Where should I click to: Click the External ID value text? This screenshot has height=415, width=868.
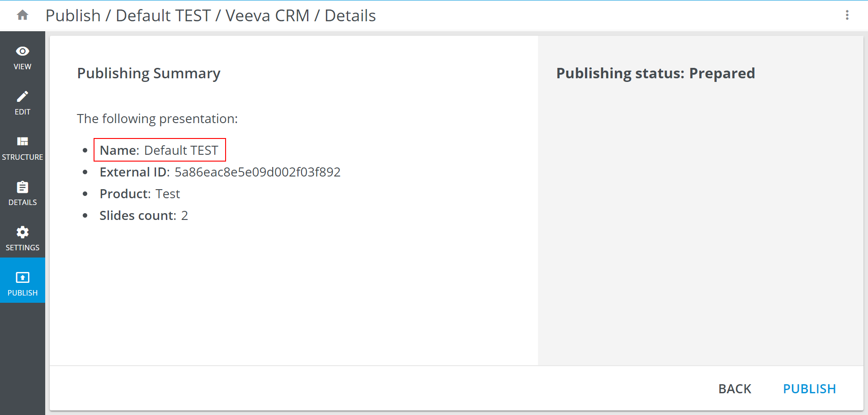[x=257, y=172]
